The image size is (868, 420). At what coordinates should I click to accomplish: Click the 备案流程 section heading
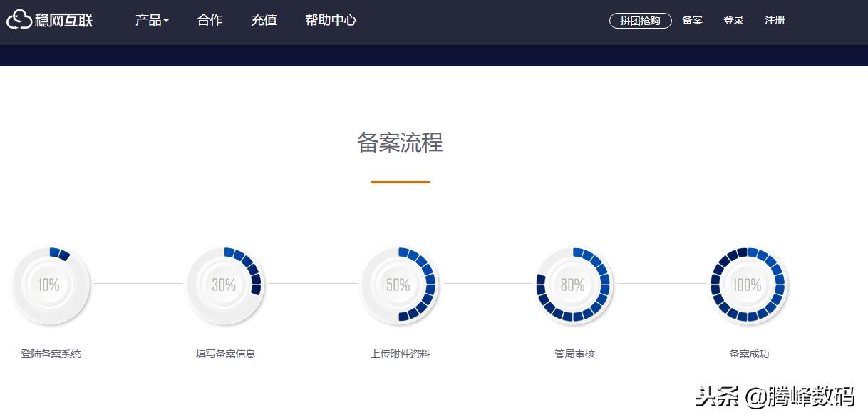pyautogui.click(x=401, y=143)
